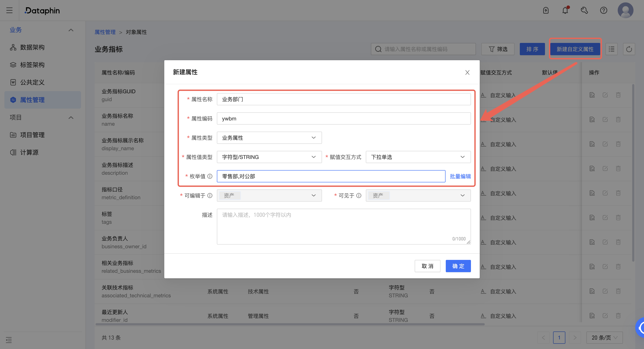Click the info icon beside 枚举值 field
The height and width of the screenshot is (349, 644).
(210, 176)
